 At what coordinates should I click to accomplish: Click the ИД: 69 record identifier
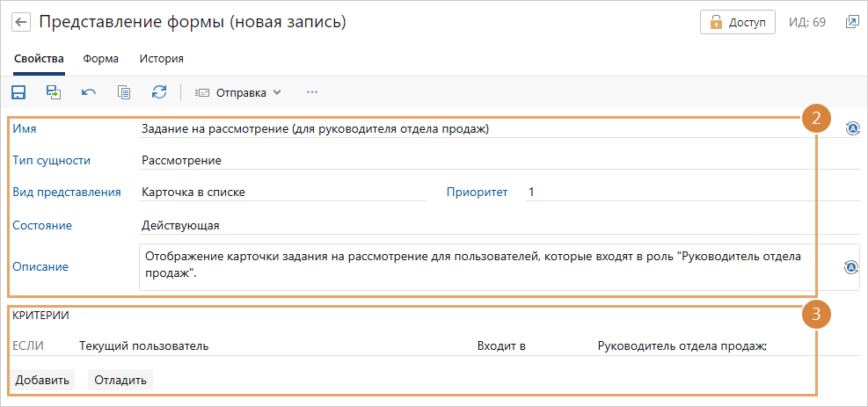click(807, 22)
